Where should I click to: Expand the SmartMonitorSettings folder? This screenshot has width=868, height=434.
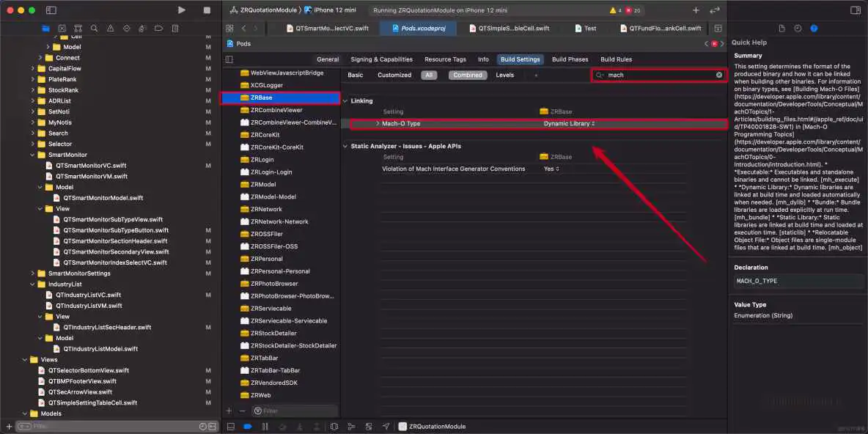[33, 273]
